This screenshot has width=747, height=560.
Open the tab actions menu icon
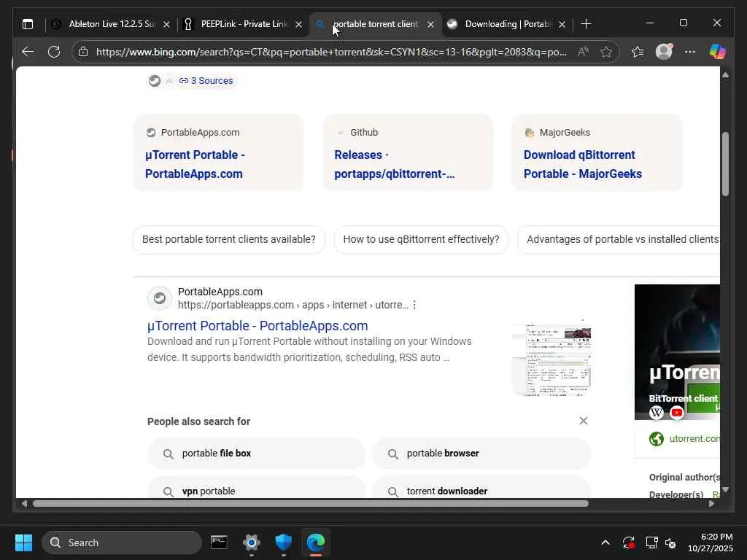click(28, 24)
